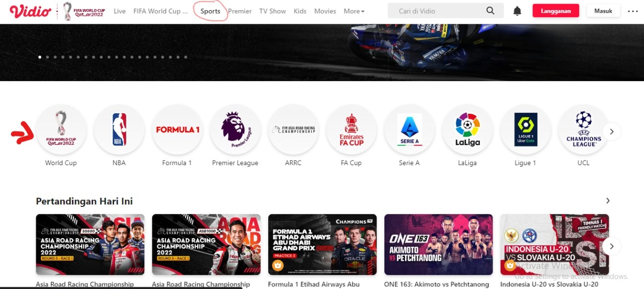Select the first carousel dot indicator
The image size is (644, 289).
click(x=40, y=57)
